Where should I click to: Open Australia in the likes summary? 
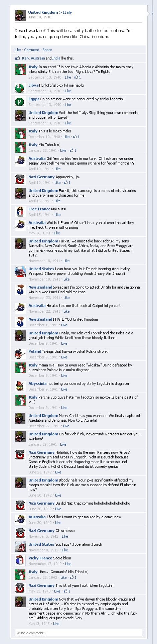(x=38, y=58)
